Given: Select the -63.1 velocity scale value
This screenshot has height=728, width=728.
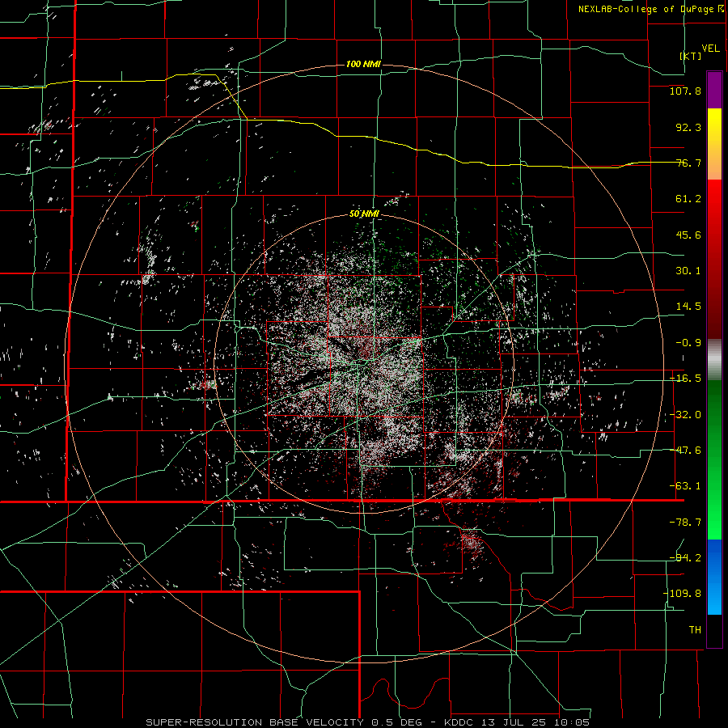Looking at the screenshot, I should pos(685,486).
